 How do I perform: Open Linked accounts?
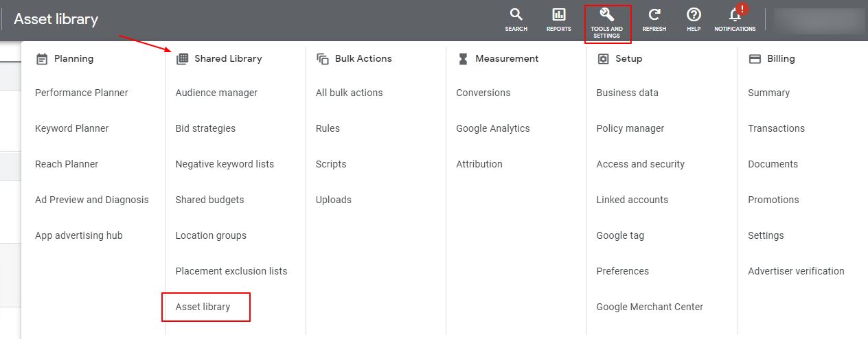point(632,200)
